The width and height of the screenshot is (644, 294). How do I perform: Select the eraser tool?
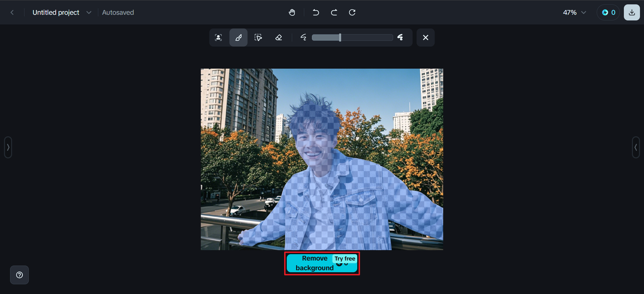click(279, 38)
